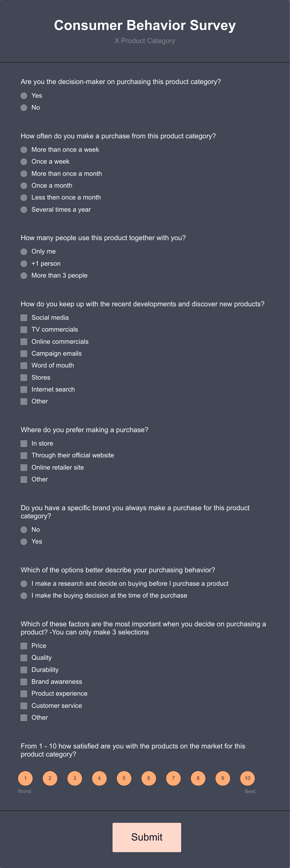The image size is (290, 868).
Task: Check In store purchase preference
Action: coord(24,443)
